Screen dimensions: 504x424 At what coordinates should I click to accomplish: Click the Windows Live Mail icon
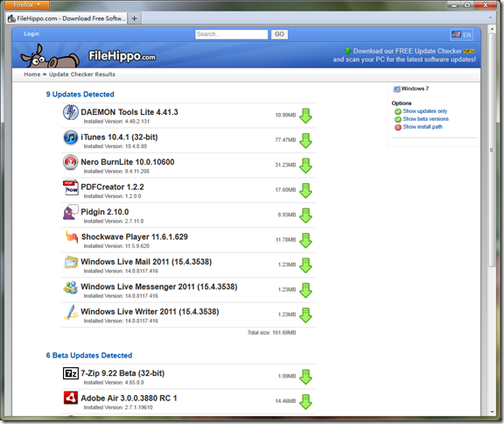click(x=71, y=262)
